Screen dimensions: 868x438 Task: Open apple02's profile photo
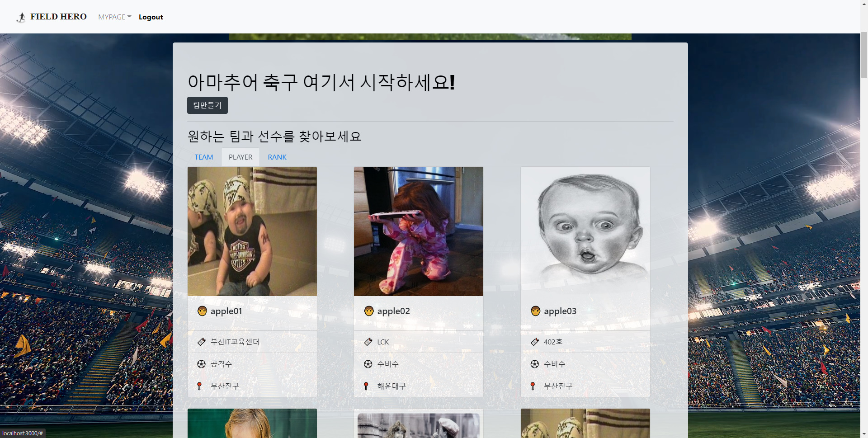point(418,231)
